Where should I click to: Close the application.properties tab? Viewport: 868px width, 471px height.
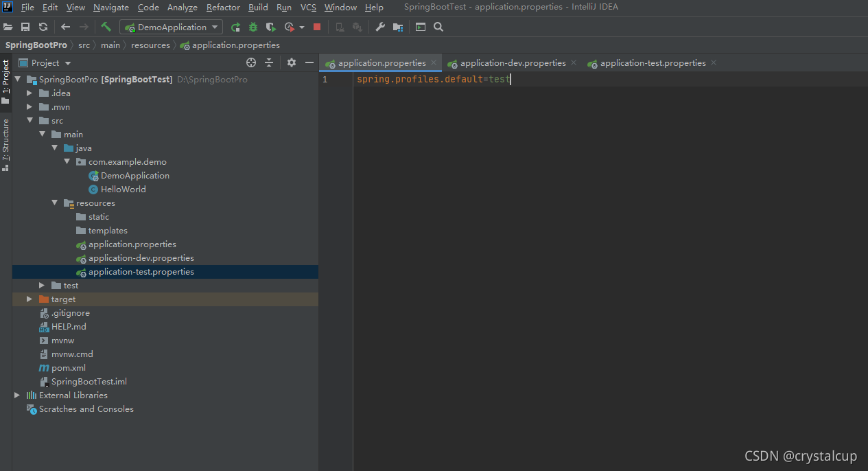(x=433, y=62)
